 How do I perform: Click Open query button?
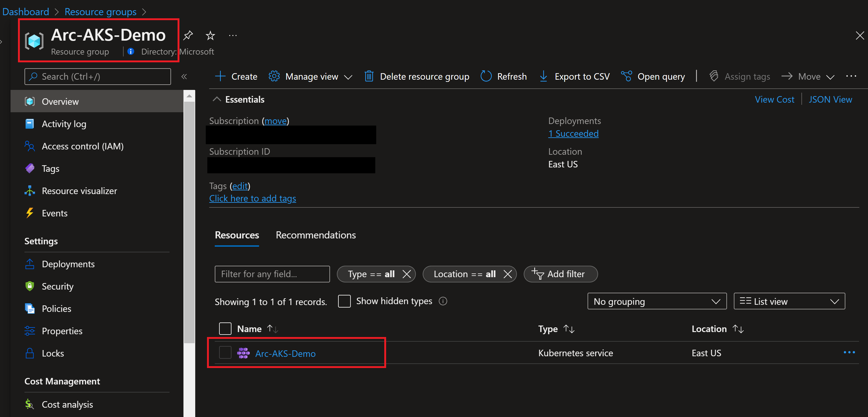click(x=653, y=77)
